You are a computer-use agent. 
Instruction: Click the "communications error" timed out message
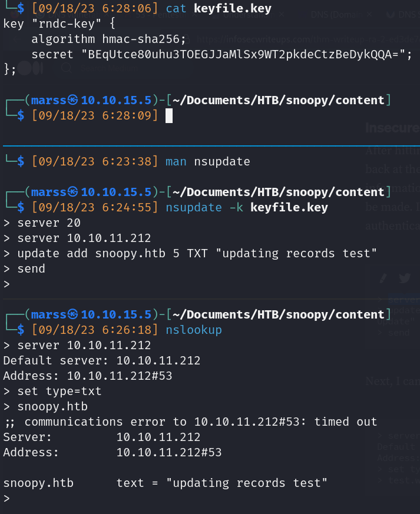[190, 422]
